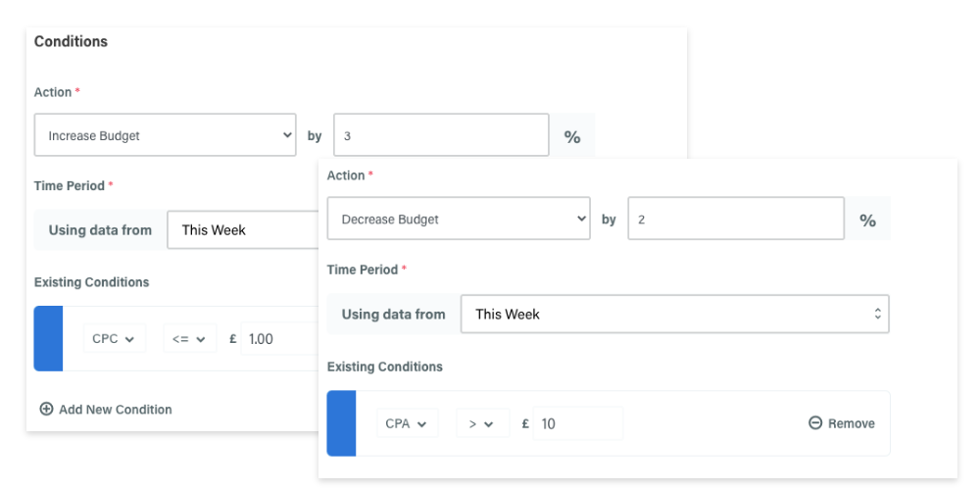Click the value field showing 1.00

(280, 338)
